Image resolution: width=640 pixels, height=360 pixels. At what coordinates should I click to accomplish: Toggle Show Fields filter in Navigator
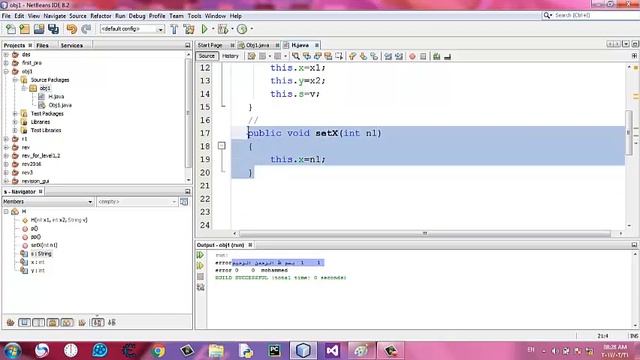point(24,322)
